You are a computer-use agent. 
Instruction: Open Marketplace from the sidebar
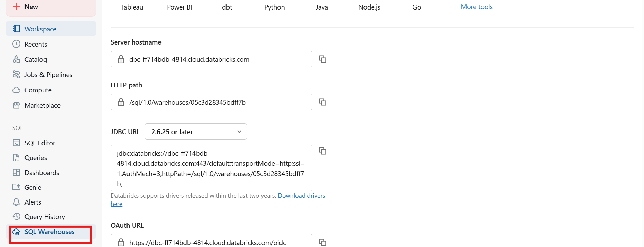(x=42, y=105)
